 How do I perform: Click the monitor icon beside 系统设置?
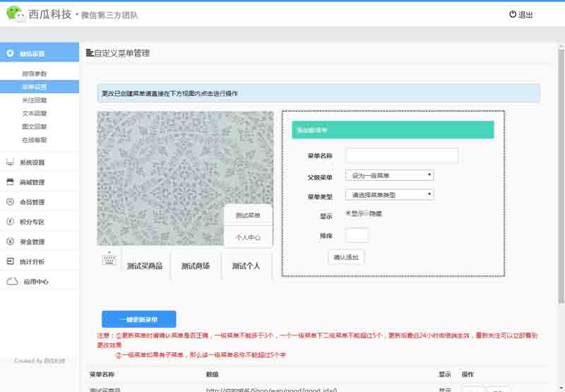tap(11, 162)
